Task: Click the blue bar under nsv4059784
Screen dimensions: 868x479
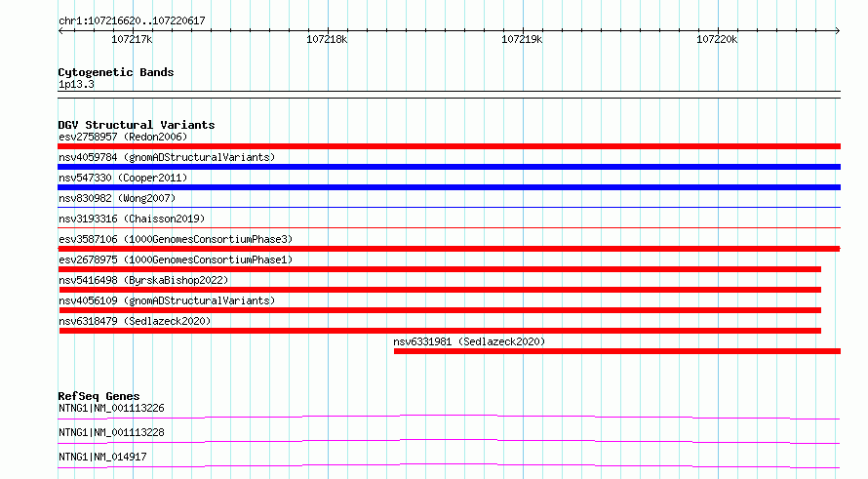Action: (449, 167)
